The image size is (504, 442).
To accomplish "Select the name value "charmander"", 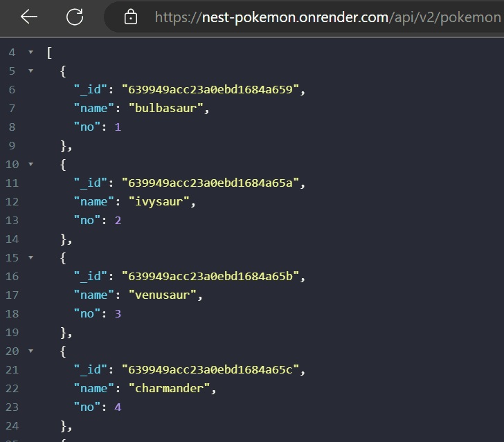I will (x=169, y=388).
